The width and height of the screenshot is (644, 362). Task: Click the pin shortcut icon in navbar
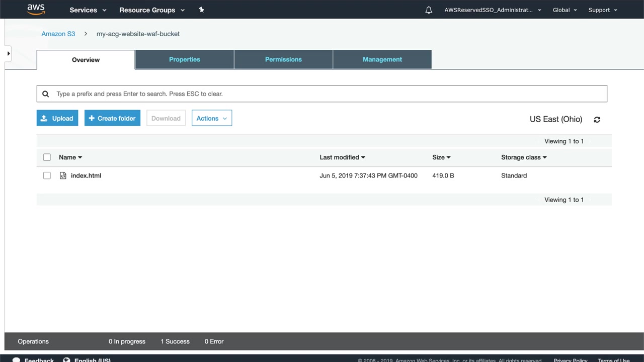point(201,10)
